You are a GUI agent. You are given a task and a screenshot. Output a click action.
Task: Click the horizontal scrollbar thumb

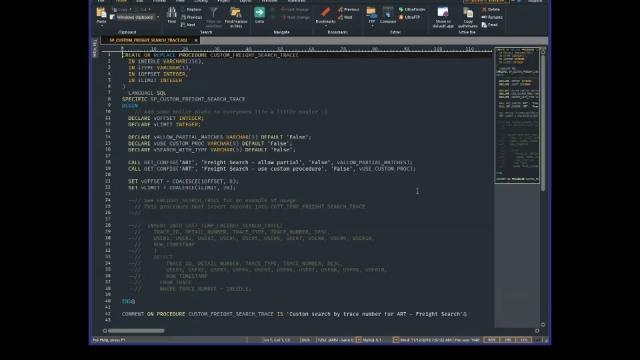point(136,331)
